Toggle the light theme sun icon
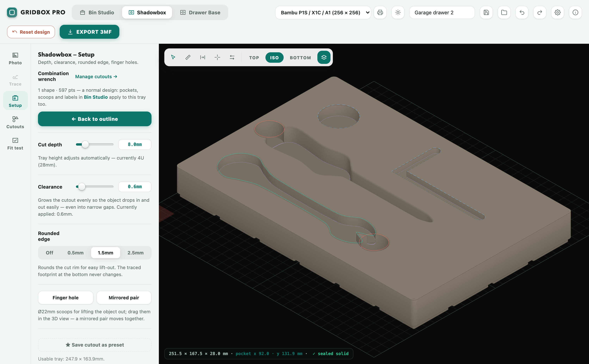589x364 pixels. coord(398,13)
